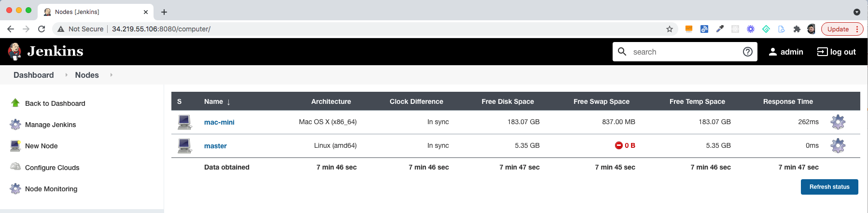Viewport: 868px width, 213px height.
Task: Click the search magnifier icon
Action: click(622, 52)
